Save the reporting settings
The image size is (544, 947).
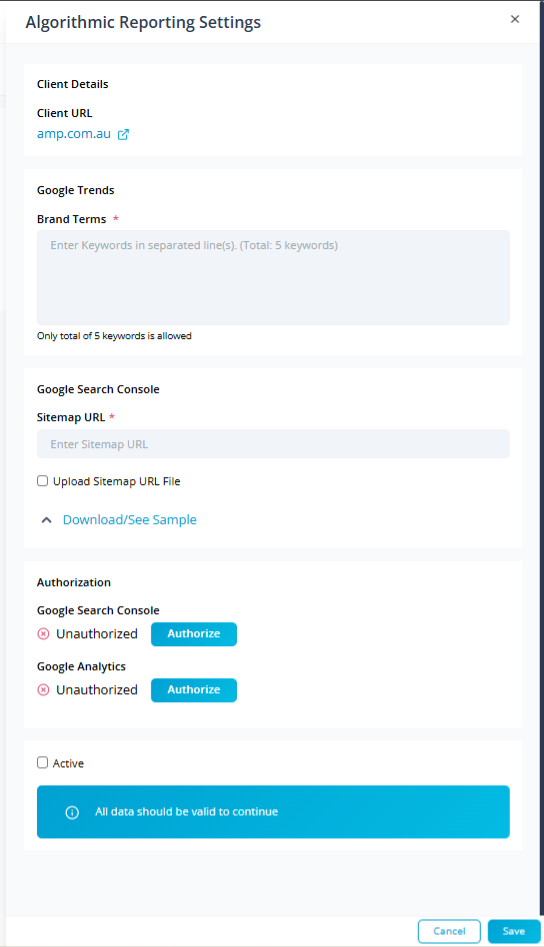[x=514, y=931]
